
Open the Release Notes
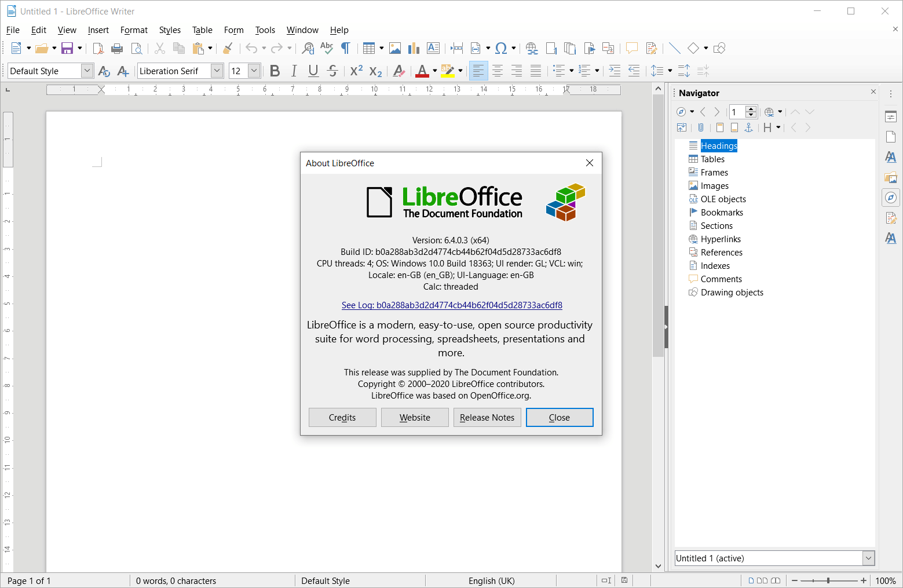(487, 418)
